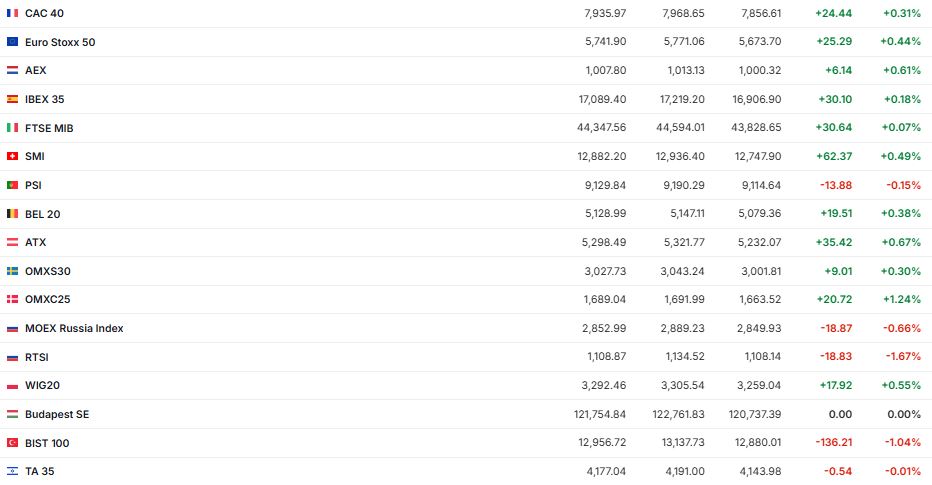Select the MOEX Russia Index link
Image resolution: width=932 pixels, height=485 pixels.
(74, 328)
